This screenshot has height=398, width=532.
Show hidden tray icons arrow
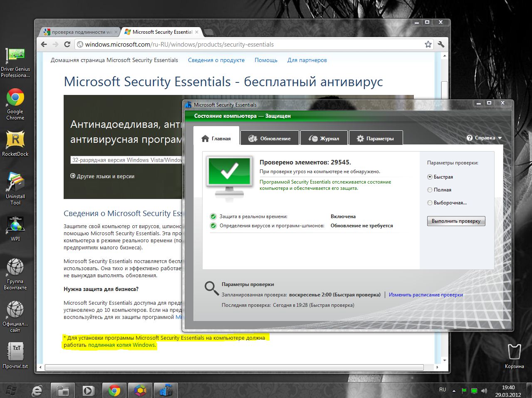(454, 391)
